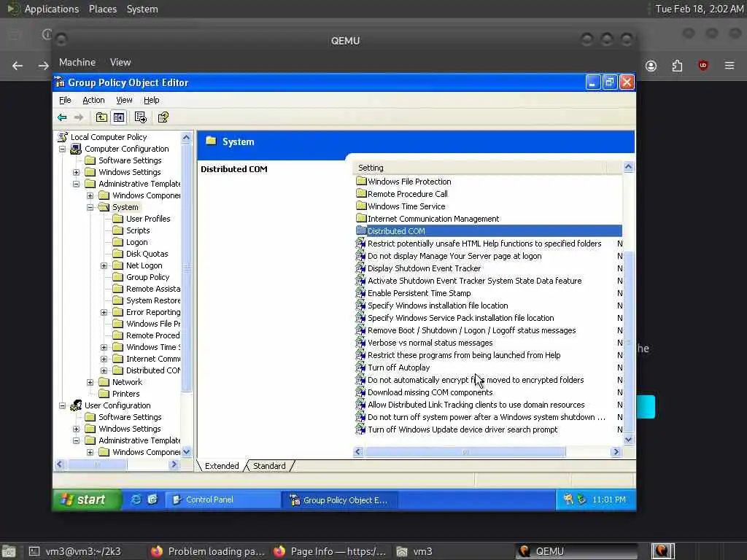747x560 pixels.
Task: Click the Help toolbar icon
Action: coord(163,117)
